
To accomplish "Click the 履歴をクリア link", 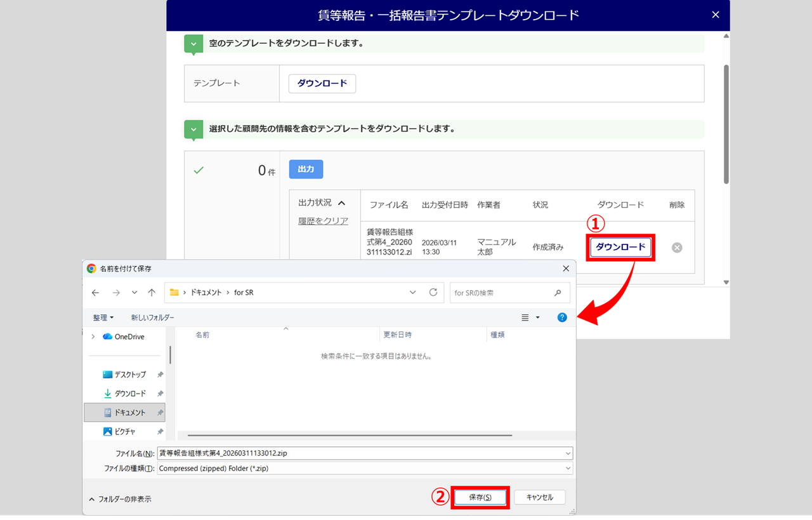I will click(324, 221).
